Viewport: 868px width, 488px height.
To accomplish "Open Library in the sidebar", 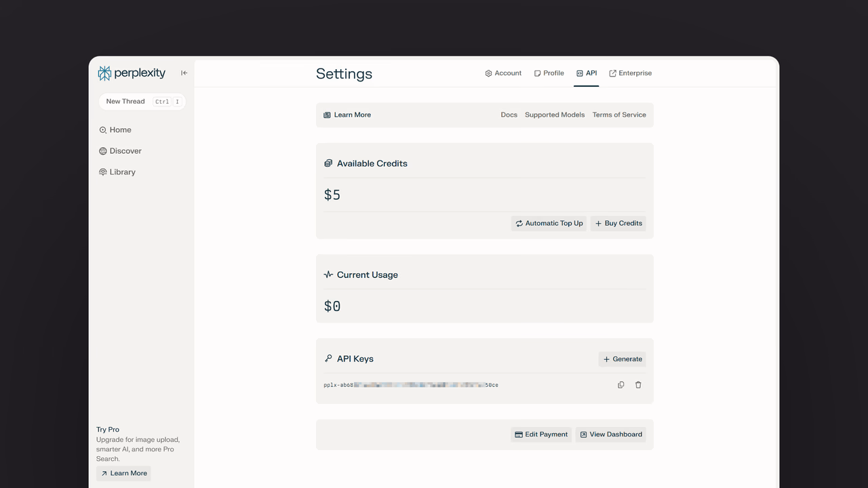I will (117, 172).
